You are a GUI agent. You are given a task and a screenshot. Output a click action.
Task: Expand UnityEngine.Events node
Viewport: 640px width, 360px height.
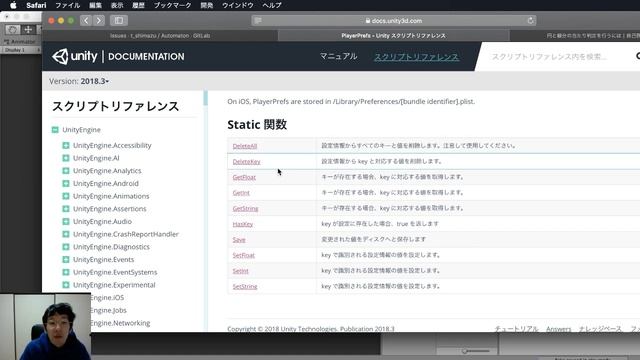66,259
